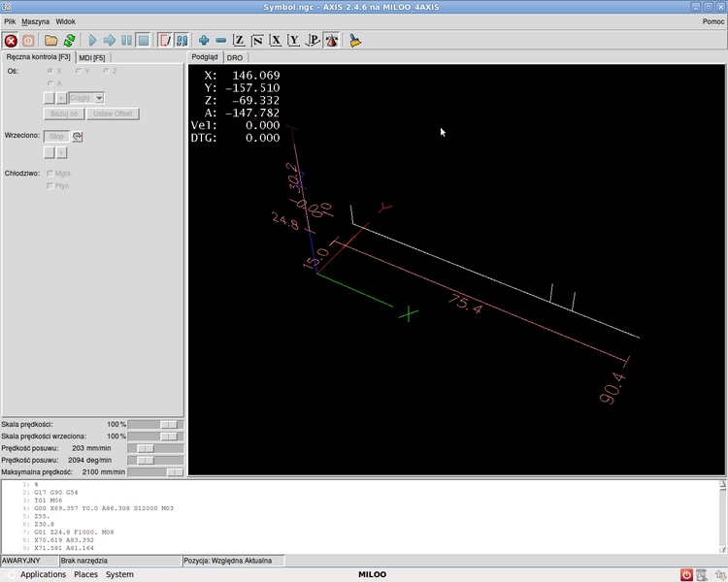Viewport: 728px width, 582px height.
Task: Select G-code line G17 G90 G54
Action: tap(56, 493)
